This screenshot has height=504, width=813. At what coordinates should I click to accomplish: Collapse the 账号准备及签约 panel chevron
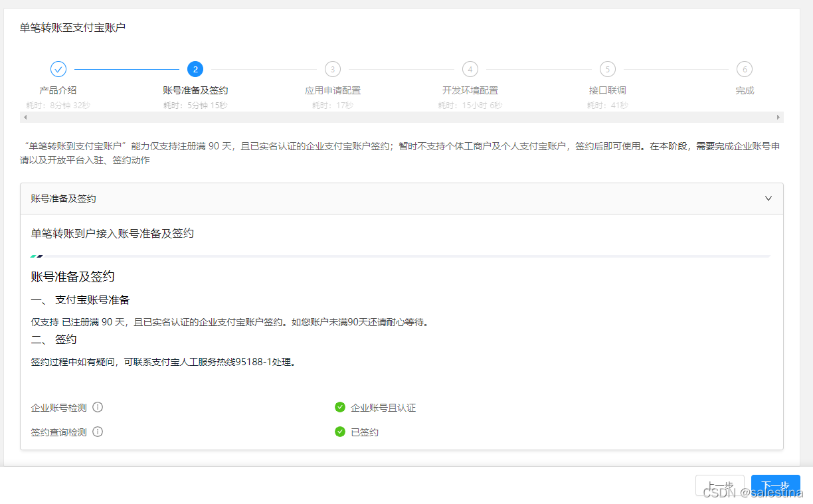768,199
